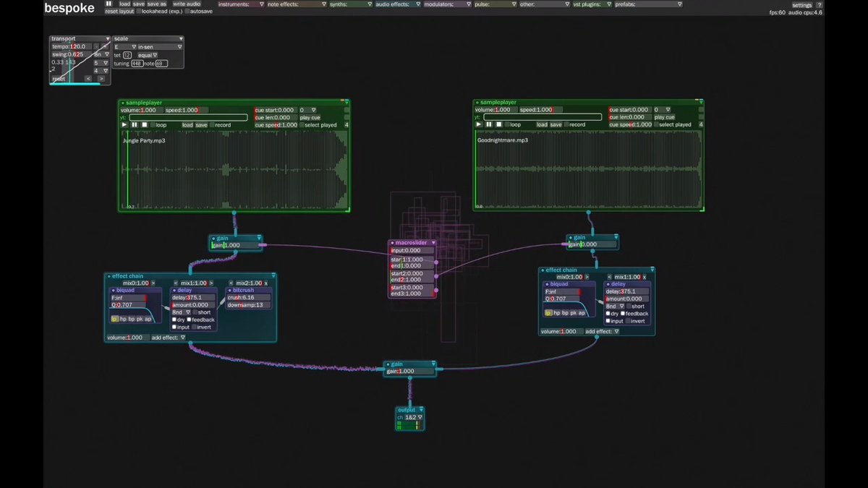Play the Goodnightmare sample

tap(478, 124)
